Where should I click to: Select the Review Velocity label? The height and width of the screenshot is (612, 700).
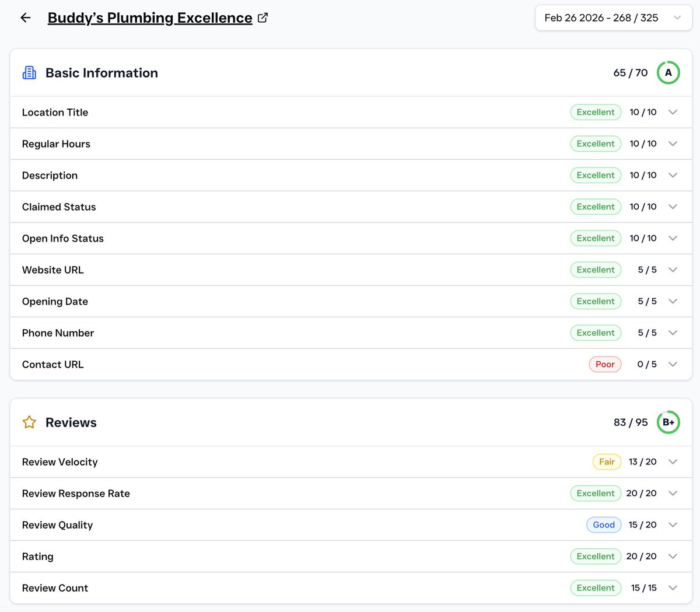coord(60,461)
